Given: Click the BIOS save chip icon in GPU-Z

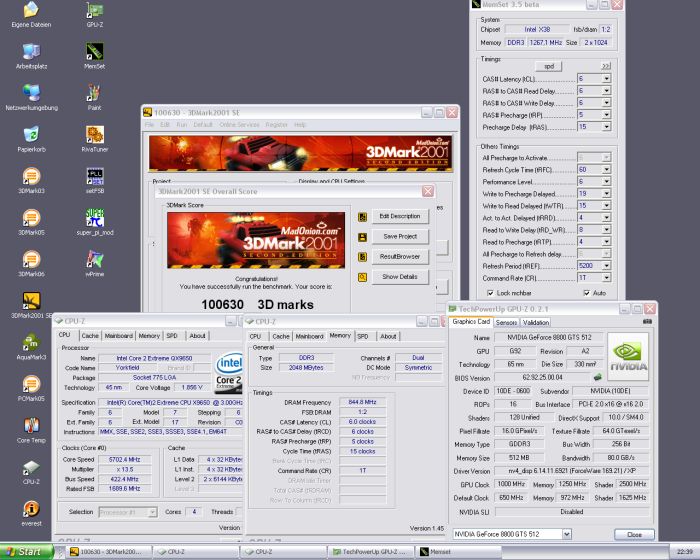Looking at the screenshot, I should [x=598, y=377].
